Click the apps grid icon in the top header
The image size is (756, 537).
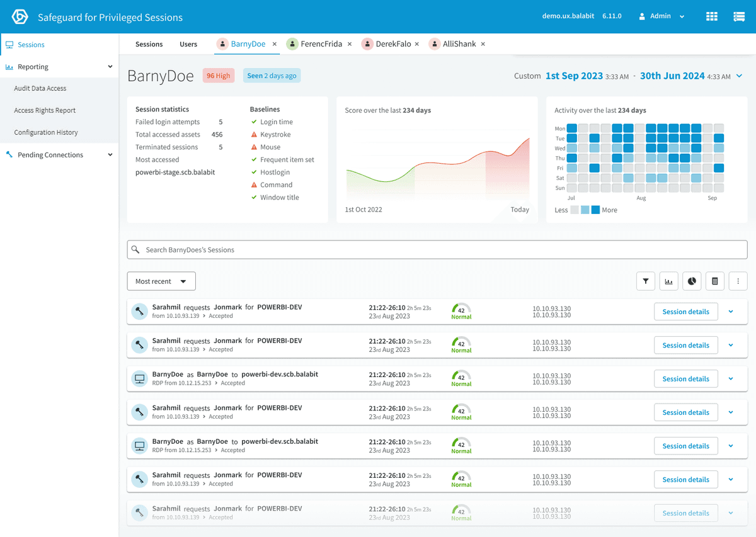pyautogui.click(x=711, y=16)
